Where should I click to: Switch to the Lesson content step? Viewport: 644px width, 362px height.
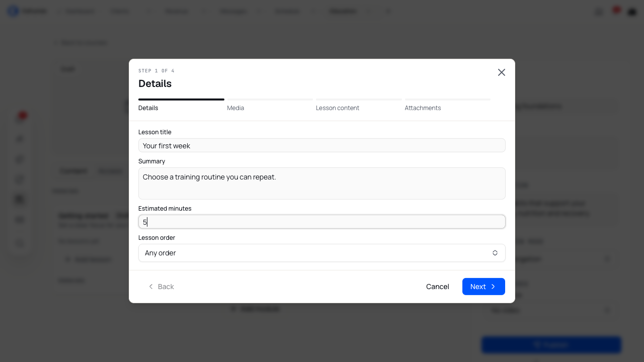(359, 106)
